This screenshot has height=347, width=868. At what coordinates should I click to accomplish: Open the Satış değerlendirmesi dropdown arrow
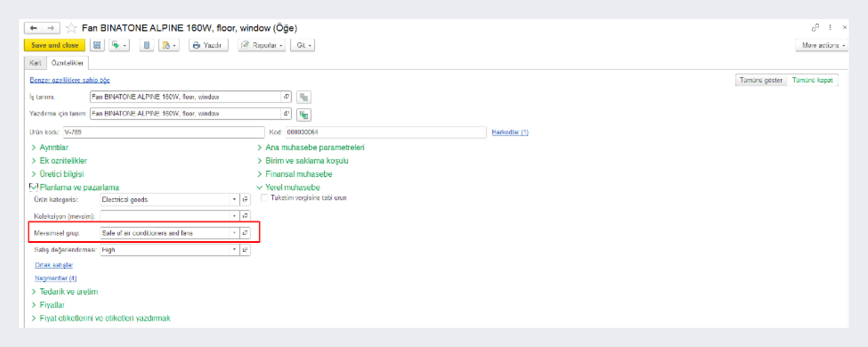click(234, 250)
